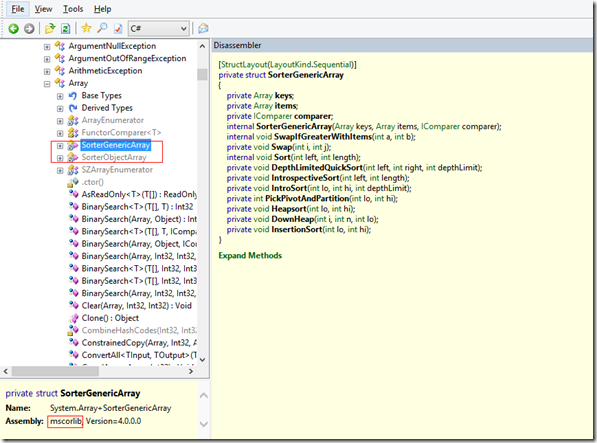597x443 pixels.
Task: Click the Derived Types arrow icon
Action: pyautogui.click(x=73, y=108)
